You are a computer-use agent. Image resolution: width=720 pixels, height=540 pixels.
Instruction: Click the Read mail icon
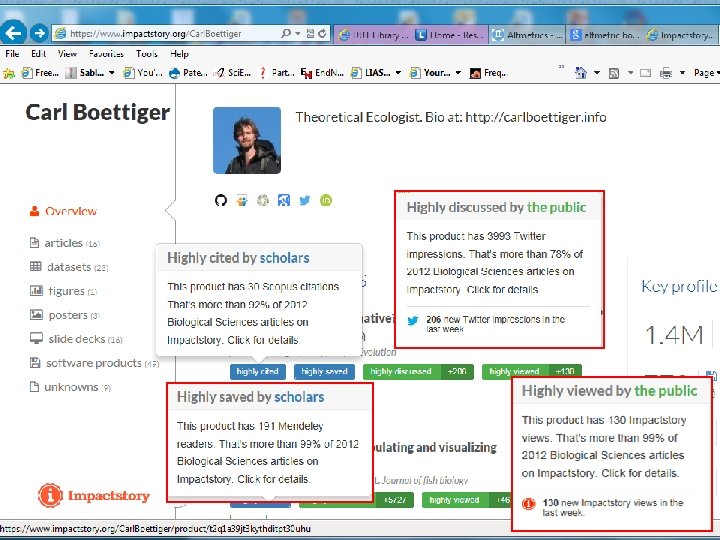[x=646, y=73]
